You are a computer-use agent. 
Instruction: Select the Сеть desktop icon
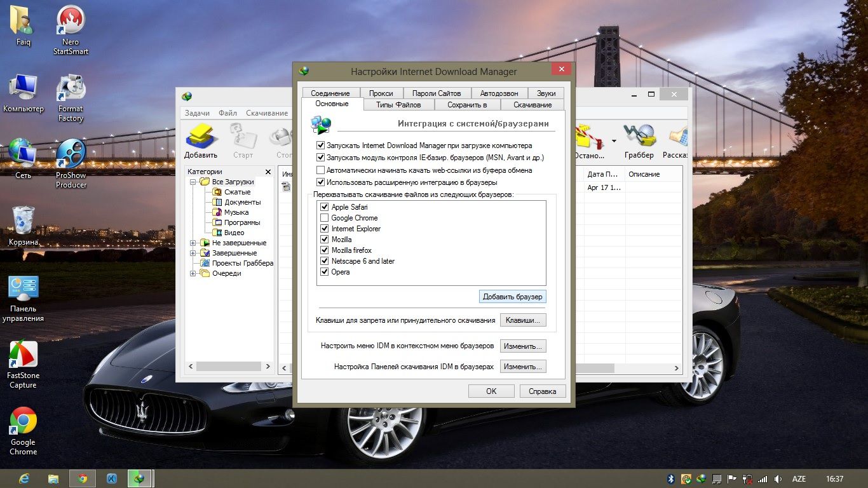(23, 159)
